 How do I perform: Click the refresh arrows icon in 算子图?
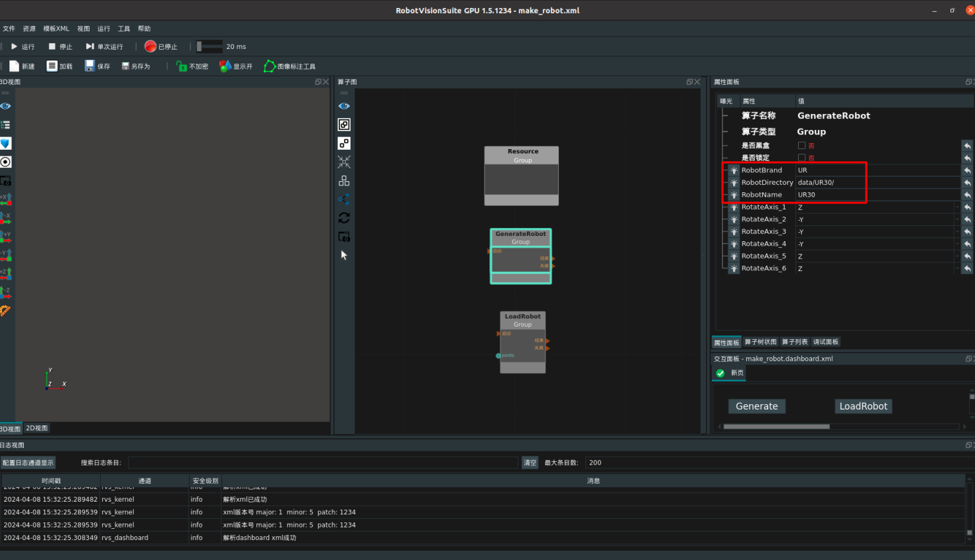344,217
